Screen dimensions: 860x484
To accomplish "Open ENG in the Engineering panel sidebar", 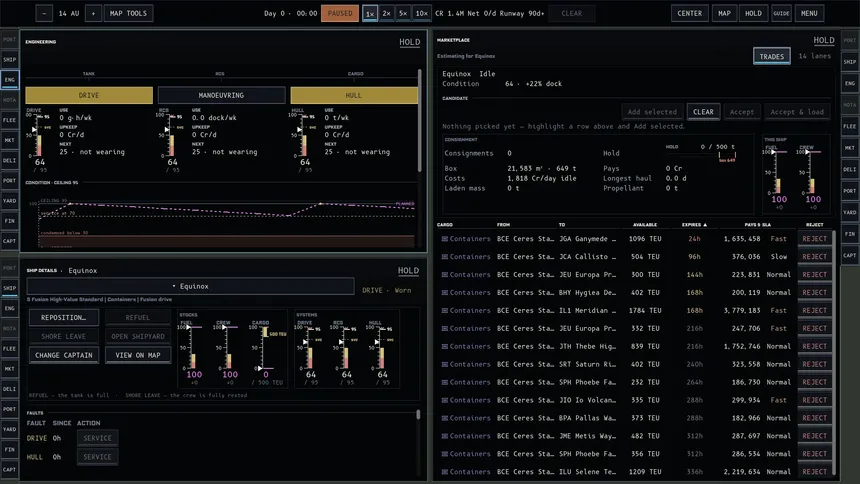I will pos(9,80).
